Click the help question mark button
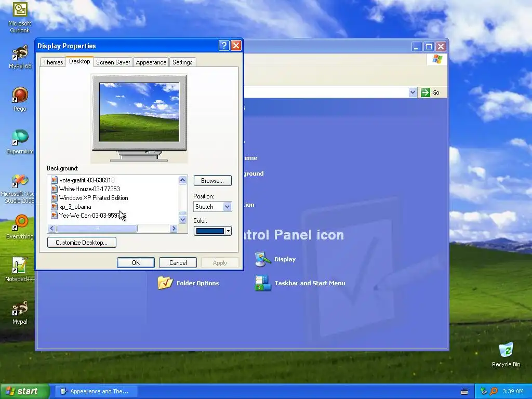The height and width of the screenshot is (399, 532). click(x=224, y=46)
